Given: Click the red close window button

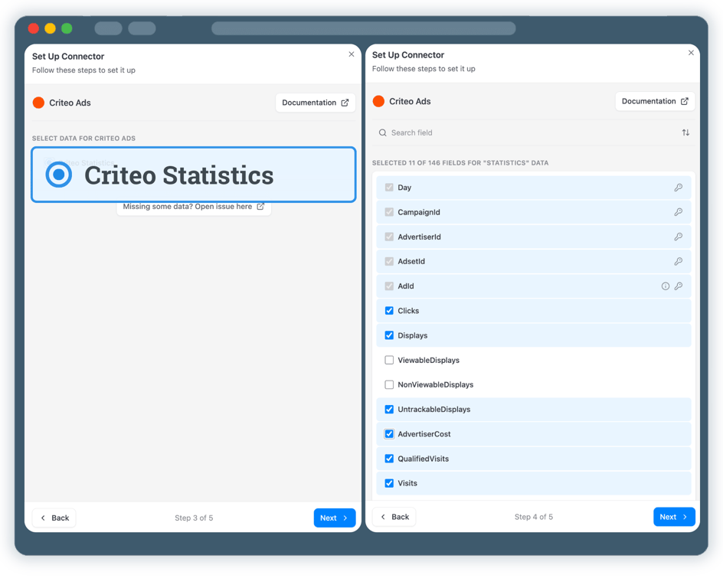Looking at the screenshot, I should [x=33, y=28].
